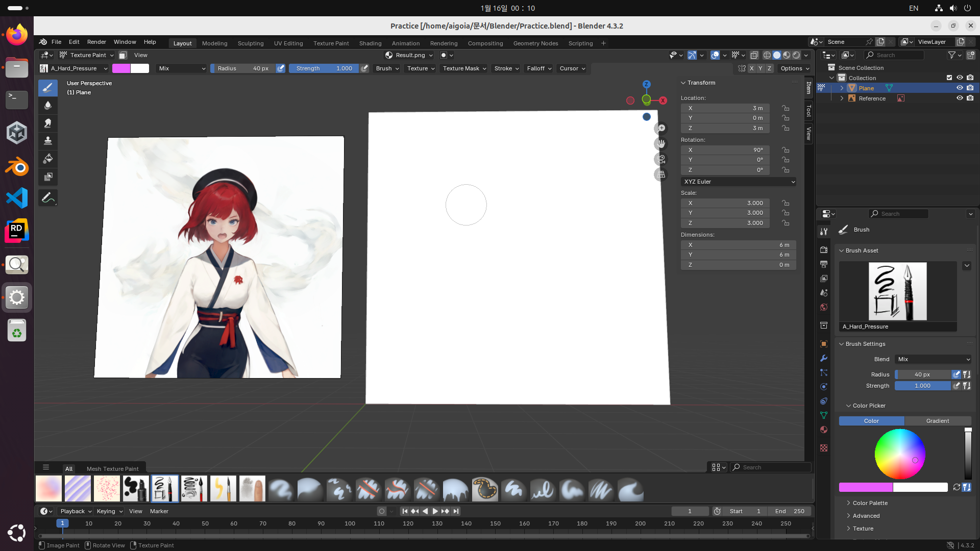
Task: Collapse the Brush Settings panel
Action: click(865, 344)
